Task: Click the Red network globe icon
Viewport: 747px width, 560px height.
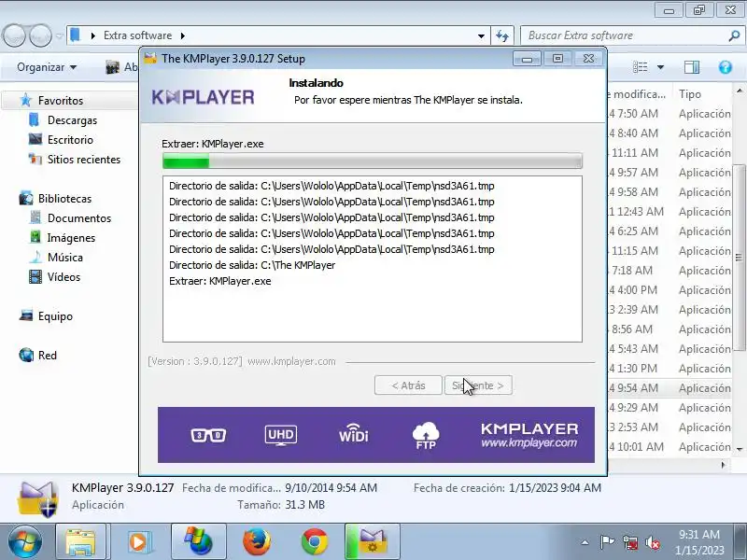Action: pyautogui.click(x=26, y=355)
